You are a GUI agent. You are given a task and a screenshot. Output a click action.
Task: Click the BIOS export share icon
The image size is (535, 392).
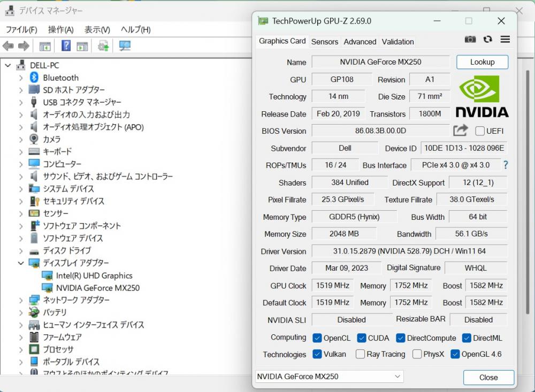click(x=460, y=130)
